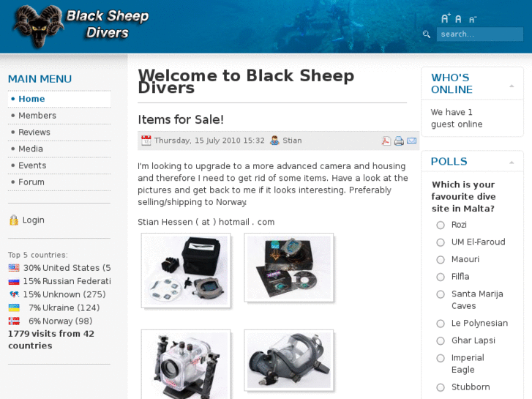Viewport: 532px width, 399px height.
Task: Click in the search text field
Action: pyautogui.click(x=480, y=34)
